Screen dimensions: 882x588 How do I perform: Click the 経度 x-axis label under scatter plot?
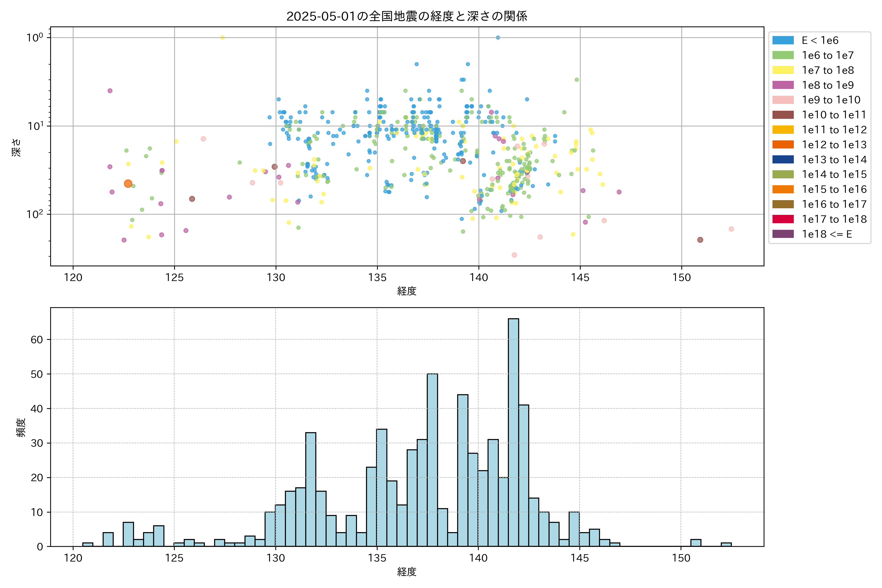pos(407,291)
